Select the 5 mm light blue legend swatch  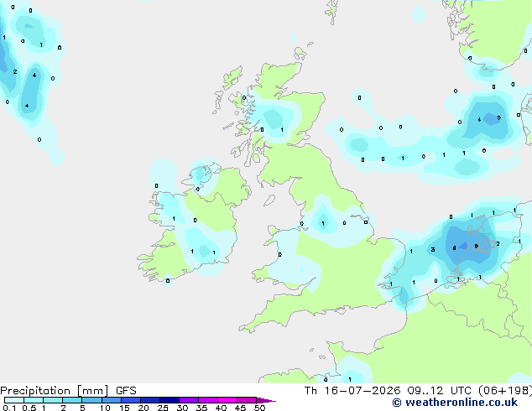point(91,400)
